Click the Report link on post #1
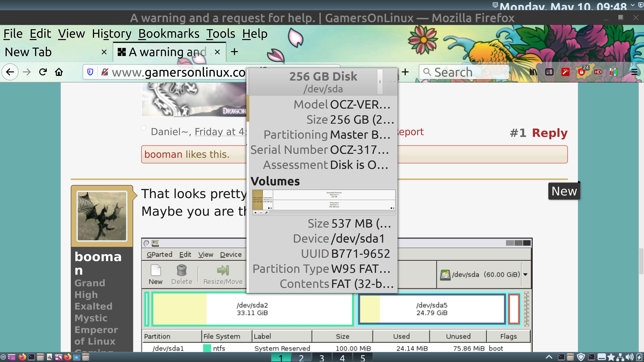 coord(411,132)
